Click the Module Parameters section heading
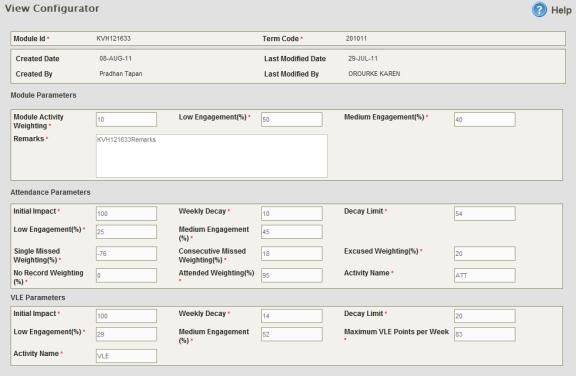 tap(43, 95)
